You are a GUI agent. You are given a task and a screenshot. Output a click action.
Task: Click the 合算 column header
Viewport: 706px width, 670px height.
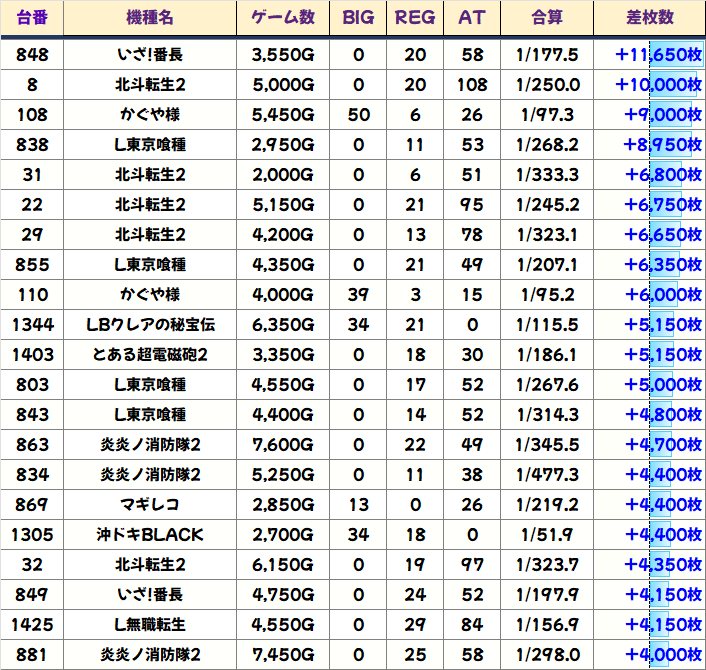[547, 18]
